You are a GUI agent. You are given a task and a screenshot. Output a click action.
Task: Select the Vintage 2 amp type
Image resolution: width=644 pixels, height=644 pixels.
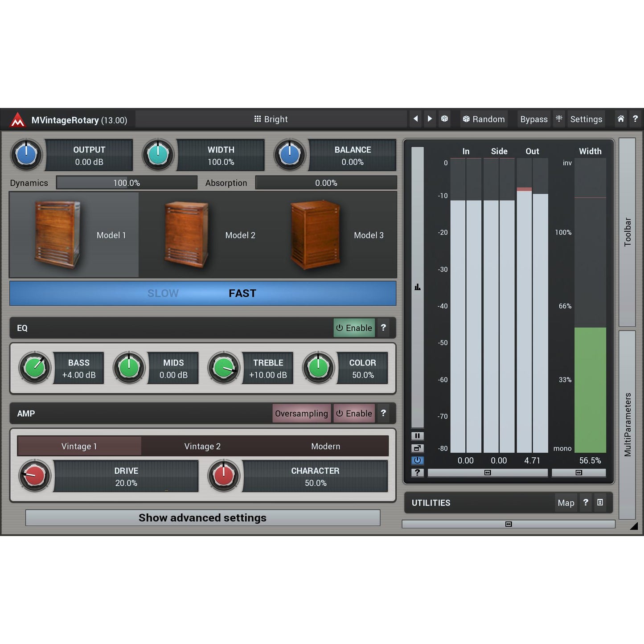[x=202, y=446]
